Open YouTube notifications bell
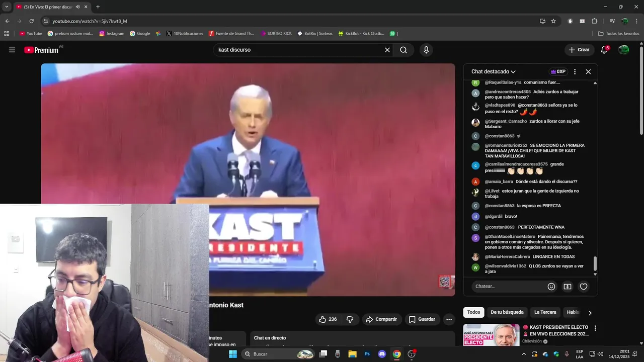 click(x=604, y=50)
